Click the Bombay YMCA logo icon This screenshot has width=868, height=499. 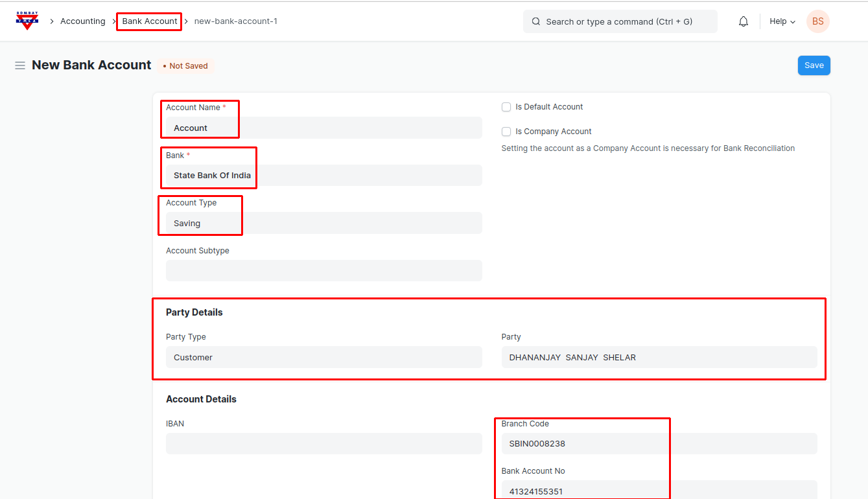pyautogui.click(x=27, y=21)
